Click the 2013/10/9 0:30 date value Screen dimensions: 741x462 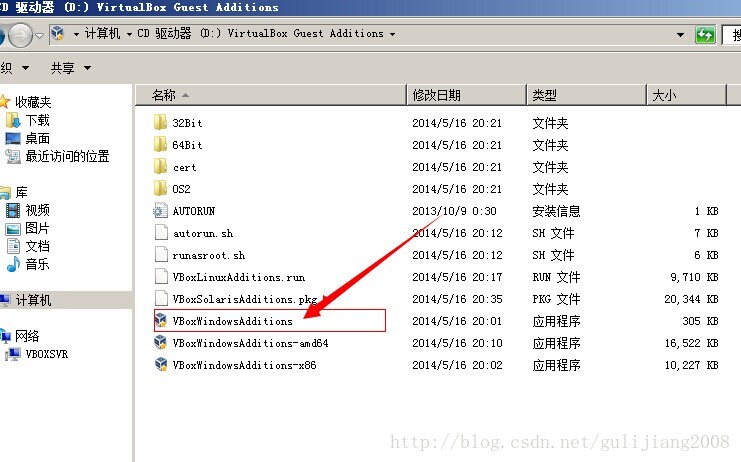pyautogui.click(x=454, y=211)
